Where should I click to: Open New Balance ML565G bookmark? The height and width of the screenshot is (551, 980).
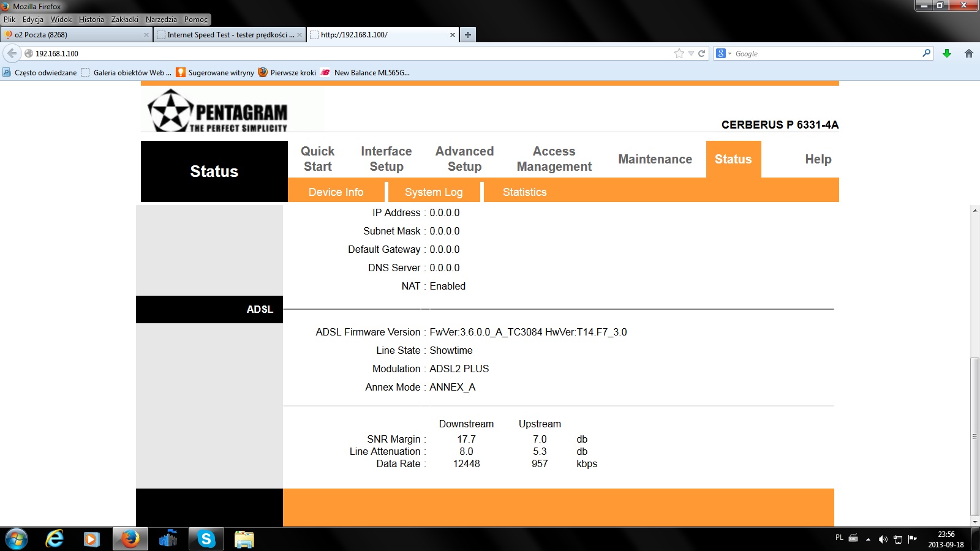point(365,72)
